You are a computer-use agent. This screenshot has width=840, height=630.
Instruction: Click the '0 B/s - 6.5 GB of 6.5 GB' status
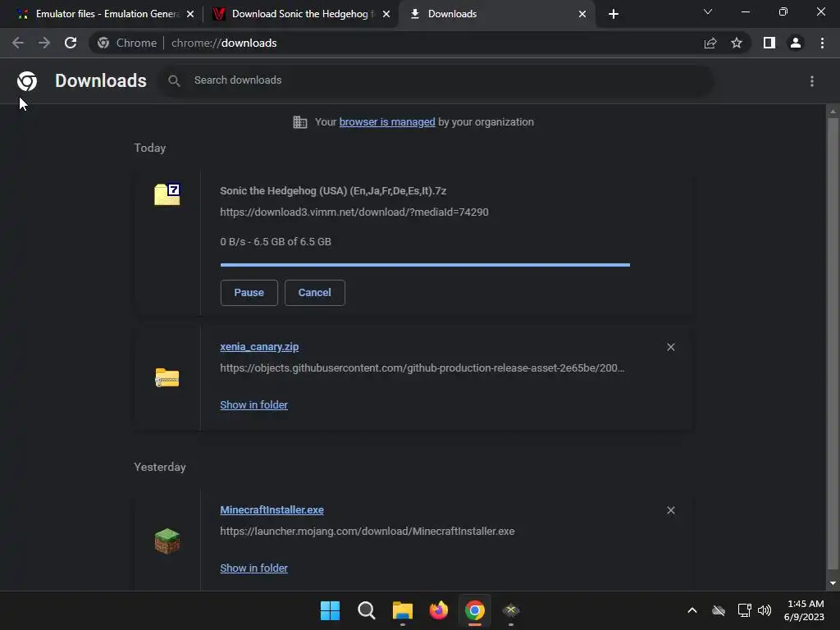(x=276, y=242)
